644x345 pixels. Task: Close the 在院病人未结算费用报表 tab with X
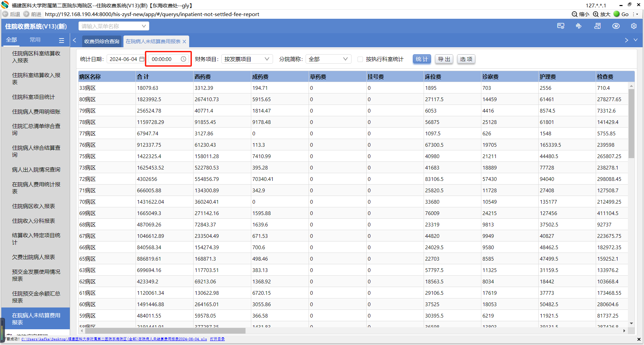(184, 42)
